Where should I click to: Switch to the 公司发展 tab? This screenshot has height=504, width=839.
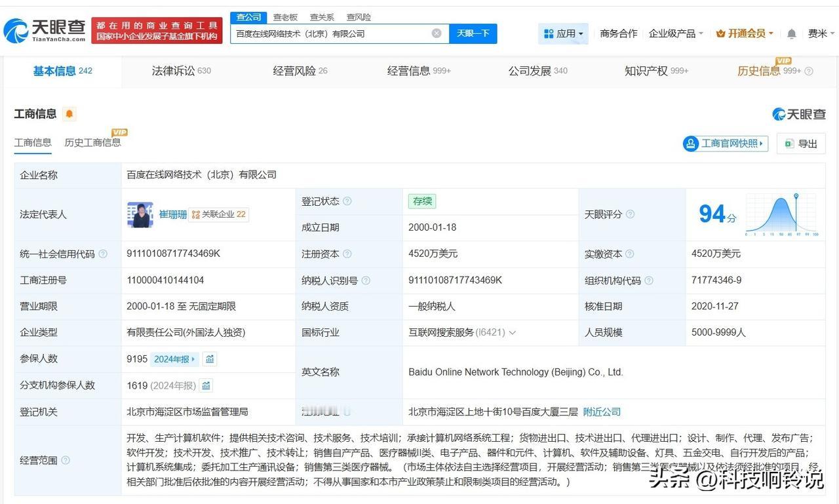coord(538,71)
